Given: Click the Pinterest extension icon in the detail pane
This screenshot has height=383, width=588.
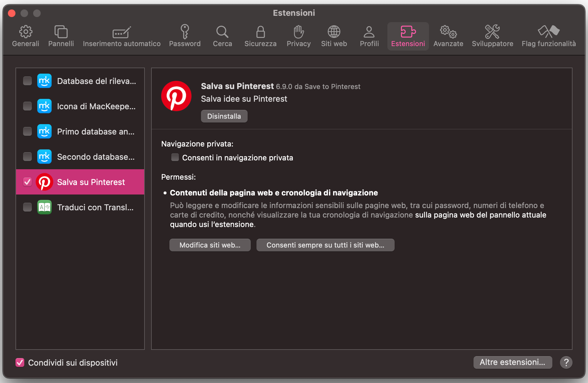Looking at the screenshot, I should [176, 96].
